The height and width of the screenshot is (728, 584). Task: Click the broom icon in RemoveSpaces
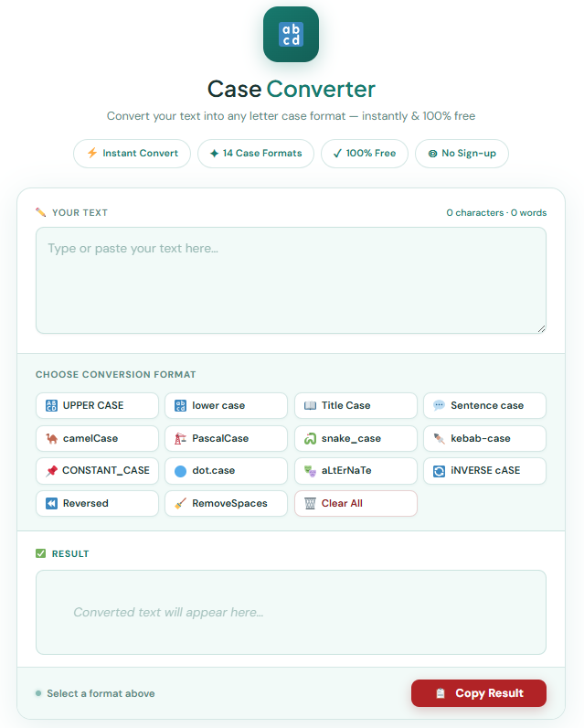coord(180,503)
